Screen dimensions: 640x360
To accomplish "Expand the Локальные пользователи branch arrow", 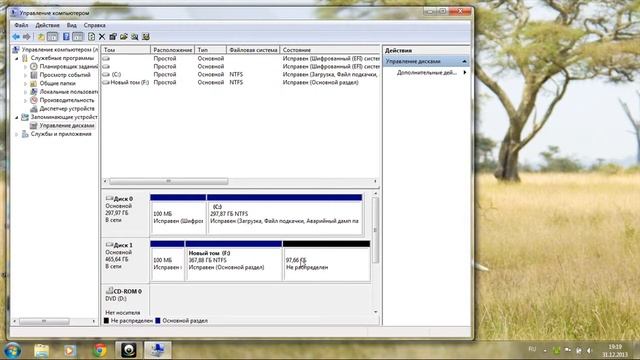I will pyautogui.click(x=25, y=92).
